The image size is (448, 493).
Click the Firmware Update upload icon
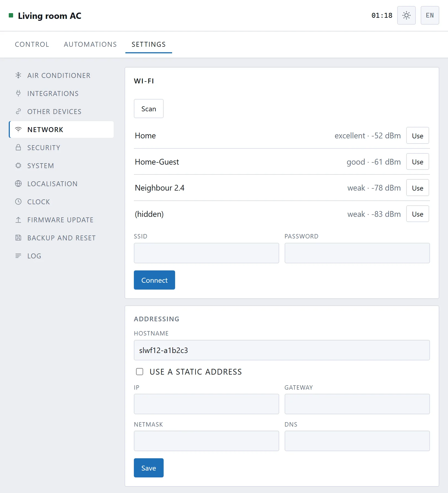[18, 220]
